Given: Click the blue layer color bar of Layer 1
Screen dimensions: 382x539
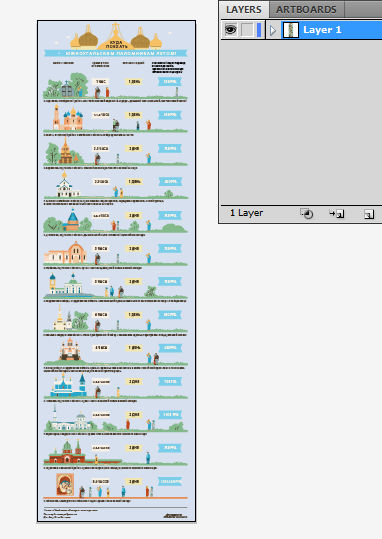Looking at the screenshot, I should [x=259, y=30].
